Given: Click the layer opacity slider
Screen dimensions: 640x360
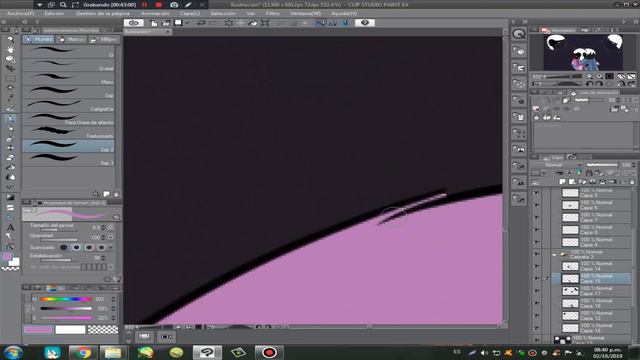Looking at the screenshot, I should [602, 165].
